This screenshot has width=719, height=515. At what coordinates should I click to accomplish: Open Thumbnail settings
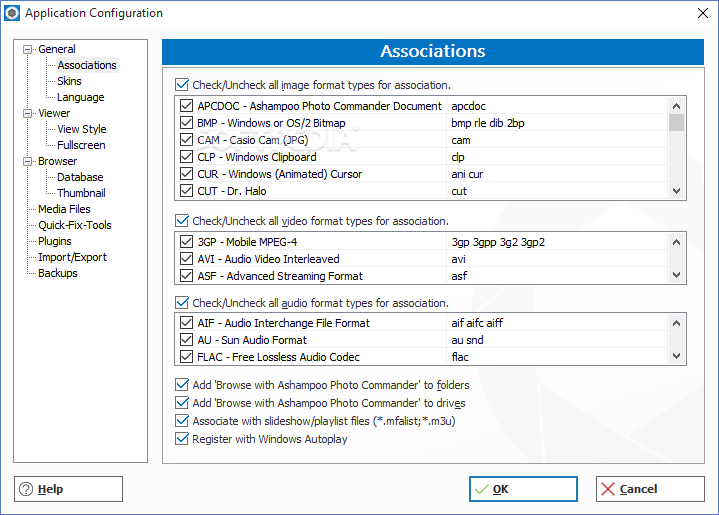pyautogui.click(x=81, y=193)
